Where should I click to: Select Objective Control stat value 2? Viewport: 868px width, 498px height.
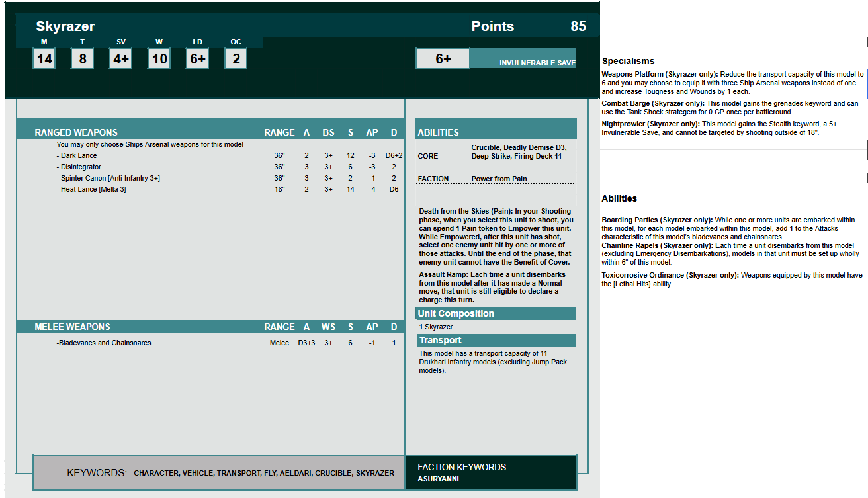(236, 58)
